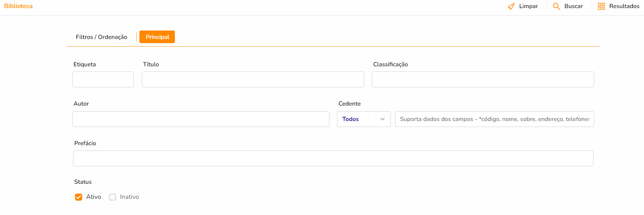Enable the Inativo status checkbox
The image size is (644, 215).
point(112,197)
